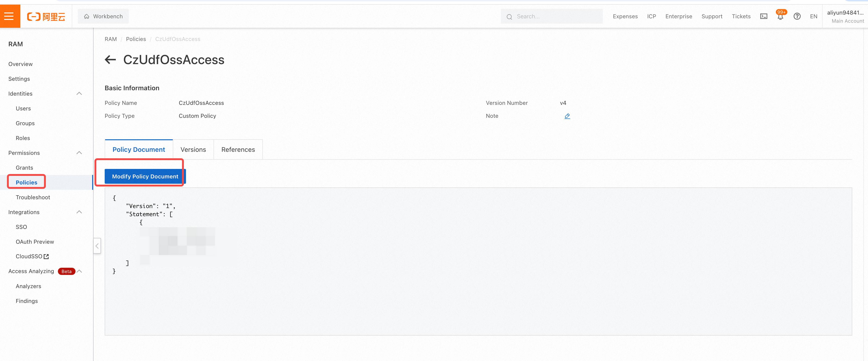Click Modify Policy Document button
Image resolution: width=868 pixels, height=361 pixels.
pyautogui.click(x=145, y=177)
